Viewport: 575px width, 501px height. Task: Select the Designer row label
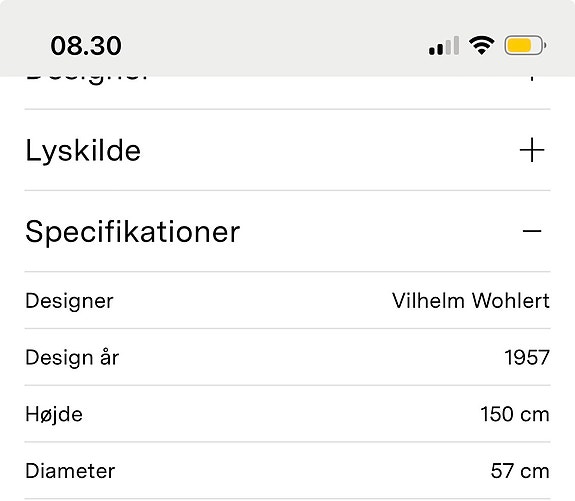pos(69,301)
